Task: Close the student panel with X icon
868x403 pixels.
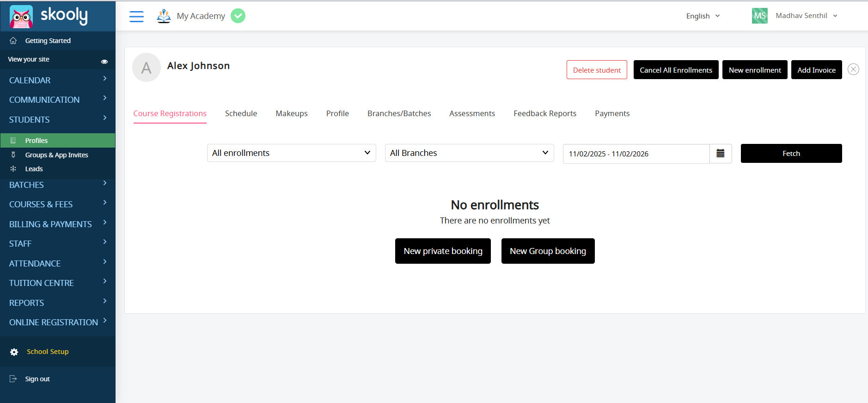Action: [x=853, y=69]
